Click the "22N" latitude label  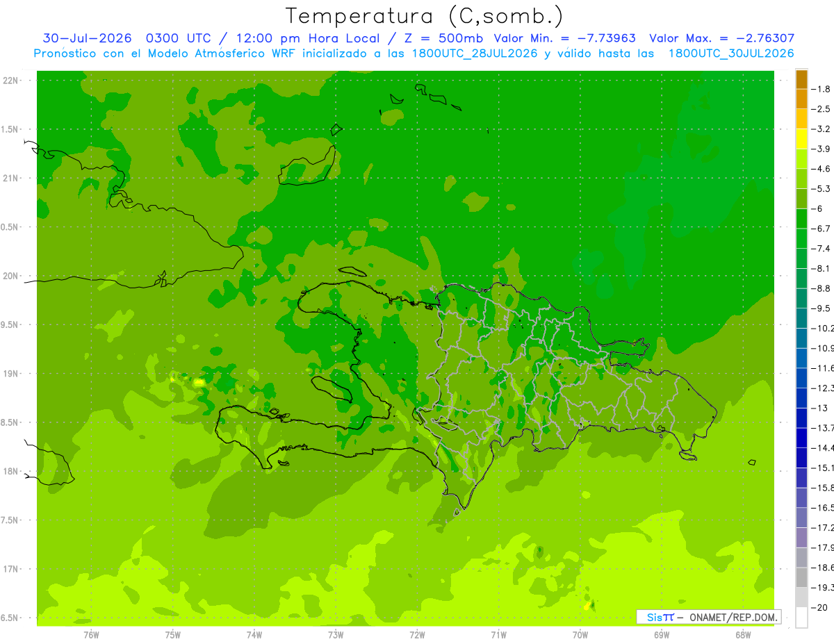[12, 81]
